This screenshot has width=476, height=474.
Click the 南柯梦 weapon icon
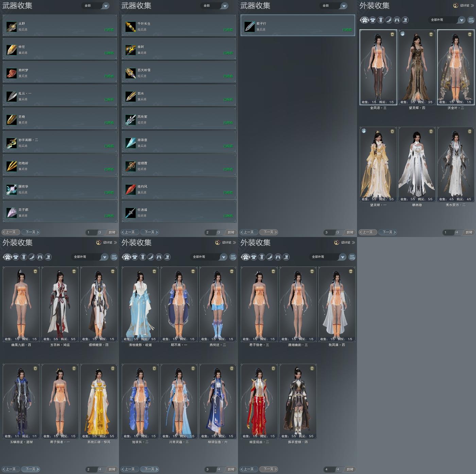coord(12,73)
